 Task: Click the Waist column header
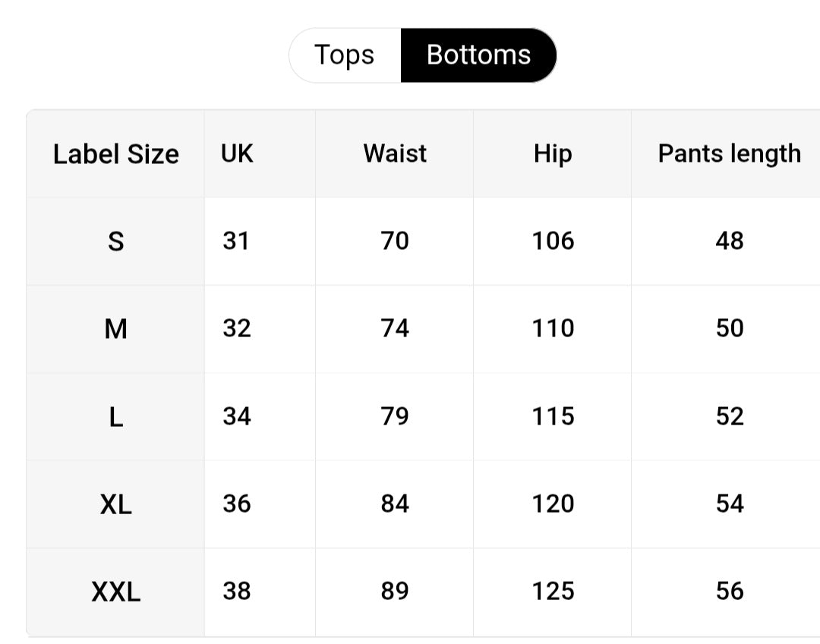point(395,154)
